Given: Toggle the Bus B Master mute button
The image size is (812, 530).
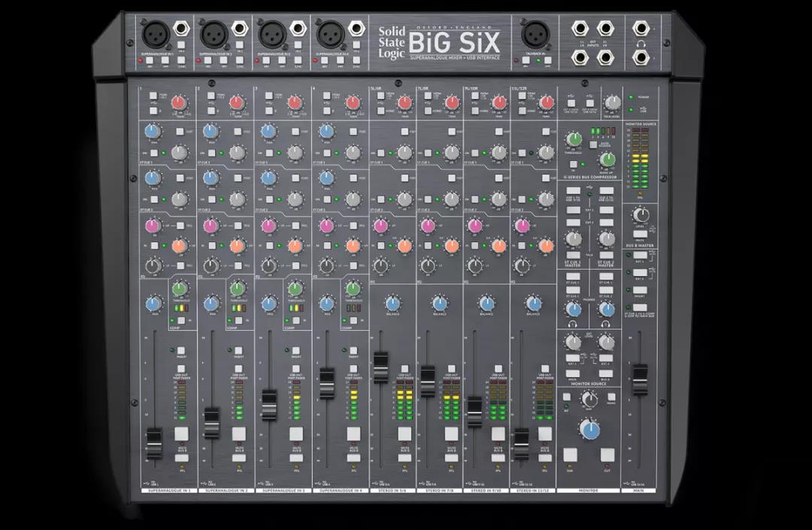Looking at the screenshot, I should coord(641,234).
